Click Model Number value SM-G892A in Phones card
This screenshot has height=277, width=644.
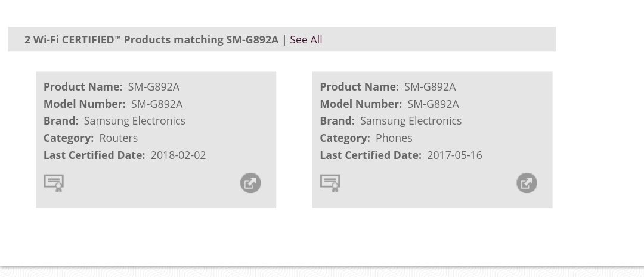(x=434, y=104)
